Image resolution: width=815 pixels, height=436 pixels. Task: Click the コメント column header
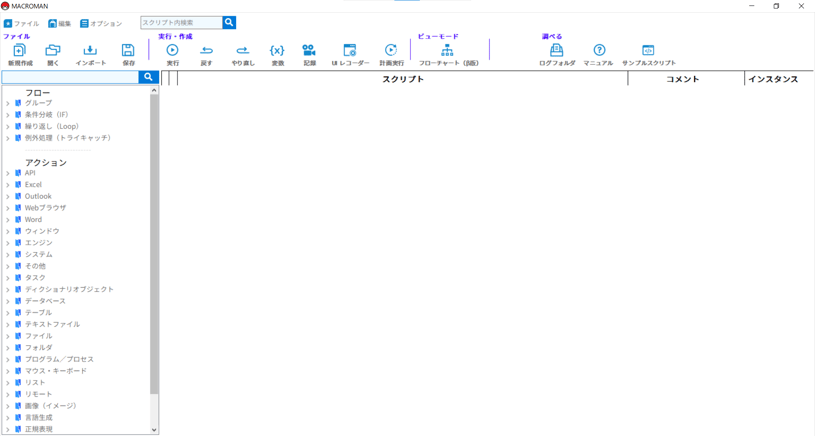point(686,78)
